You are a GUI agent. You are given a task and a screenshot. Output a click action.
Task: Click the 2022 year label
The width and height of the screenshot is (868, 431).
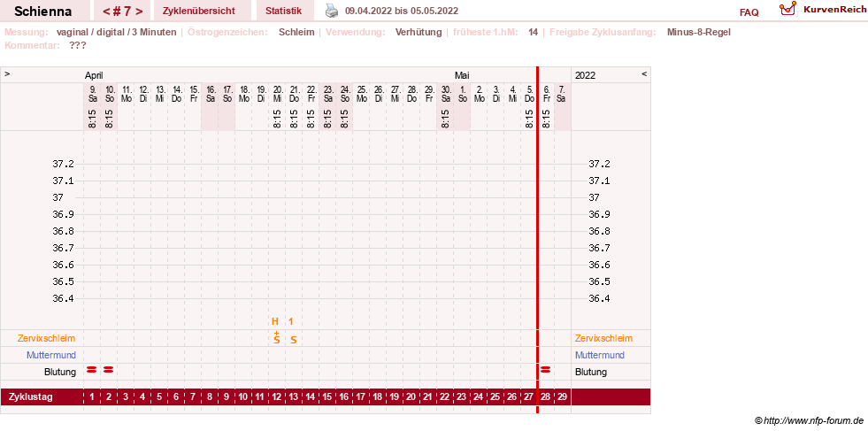(x=585, y=75)
